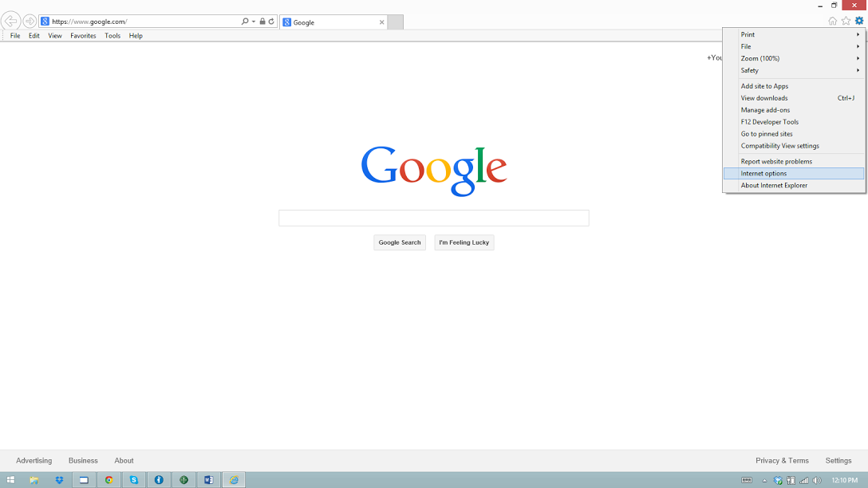The height and width of the screenshot is (488, 868).
Task: Click the security lock icon in address bar
Action: (x=262, y=22)
